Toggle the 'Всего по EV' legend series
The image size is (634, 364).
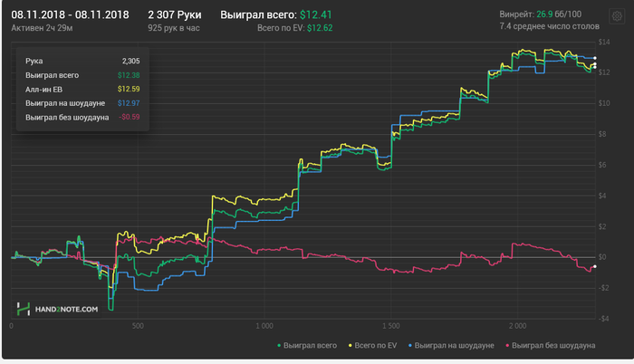(x=372, y=345)
